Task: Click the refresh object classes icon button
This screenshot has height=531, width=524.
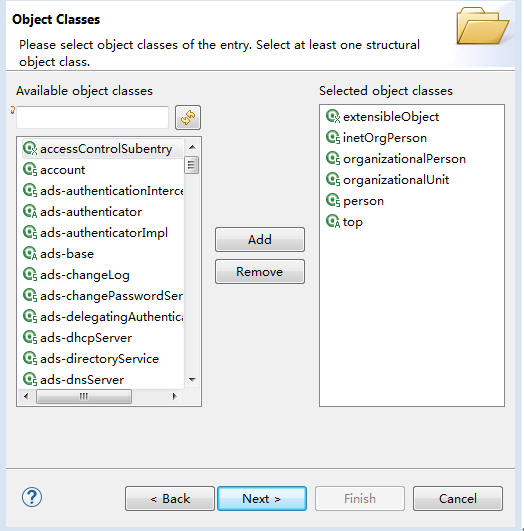Action: [x=188, y=118]
